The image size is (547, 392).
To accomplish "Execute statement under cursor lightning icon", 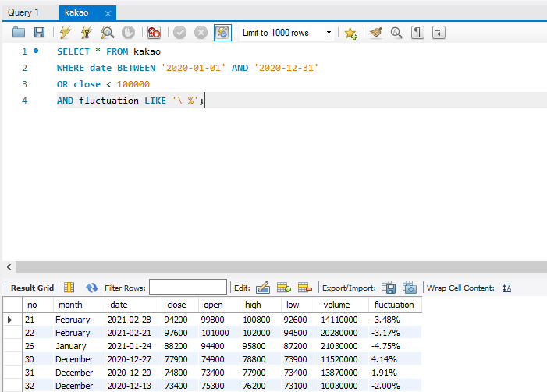I will pyautogui.click(x=86, y=33).
